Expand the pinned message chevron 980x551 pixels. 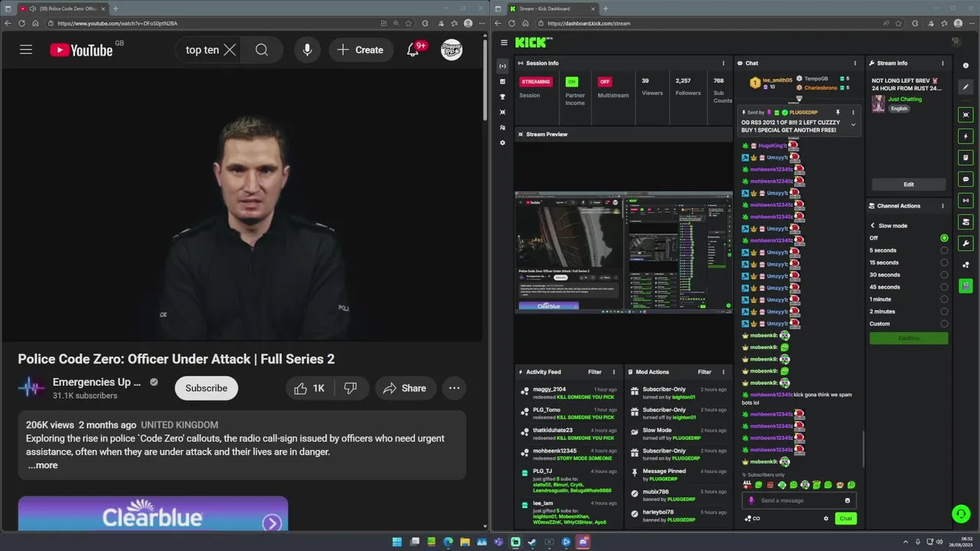click(x=853, y=125)
